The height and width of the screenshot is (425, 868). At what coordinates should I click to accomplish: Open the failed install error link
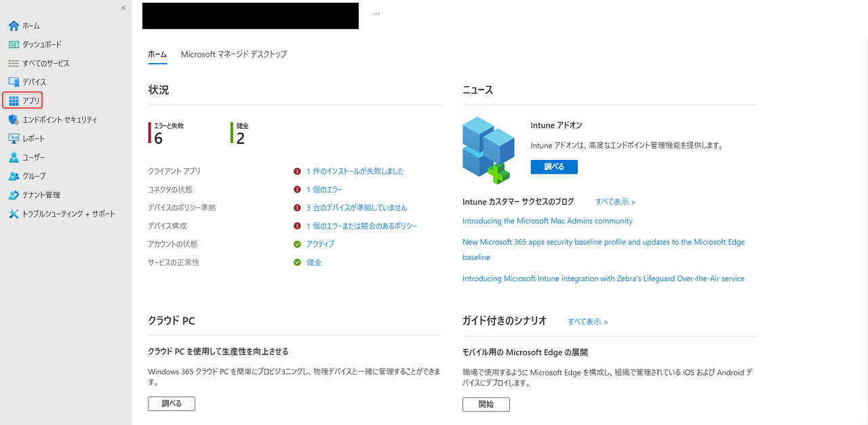point(355,171)
